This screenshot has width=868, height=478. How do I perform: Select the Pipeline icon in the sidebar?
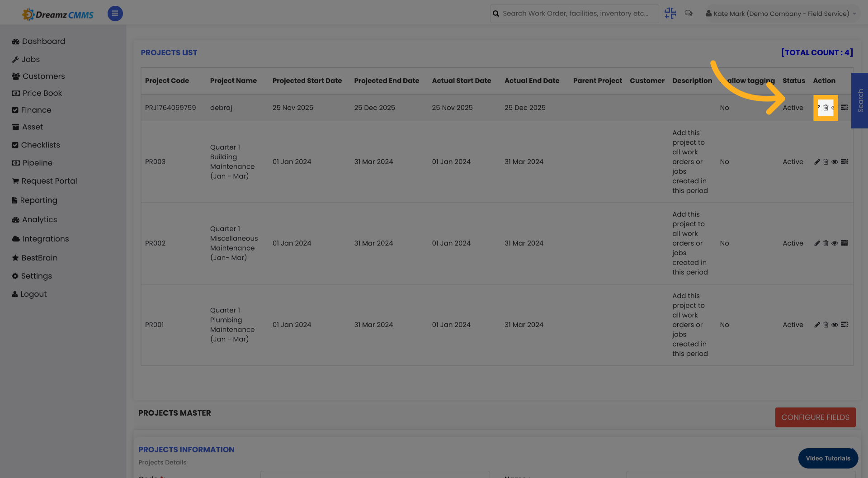(15, 163)
